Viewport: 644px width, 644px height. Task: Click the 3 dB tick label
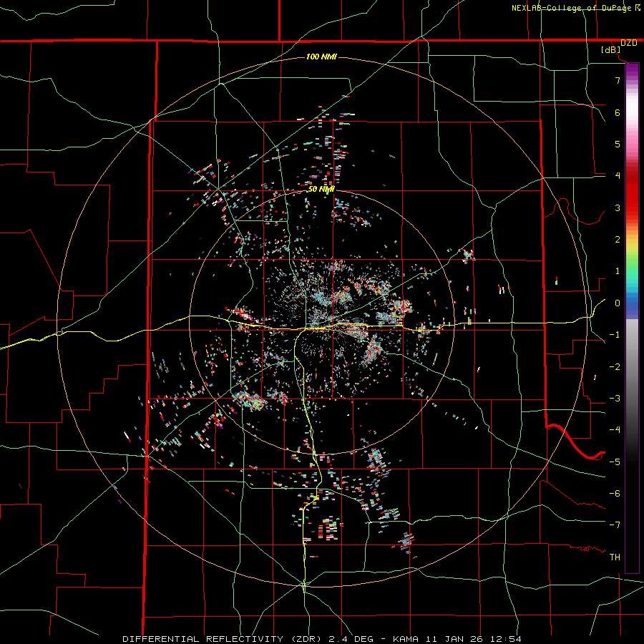coord(618,208)
